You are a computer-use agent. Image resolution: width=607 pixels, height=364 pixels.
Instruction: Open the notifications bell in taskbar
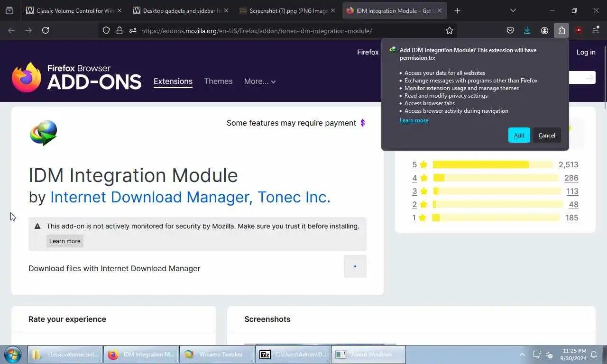click(594, 355)
